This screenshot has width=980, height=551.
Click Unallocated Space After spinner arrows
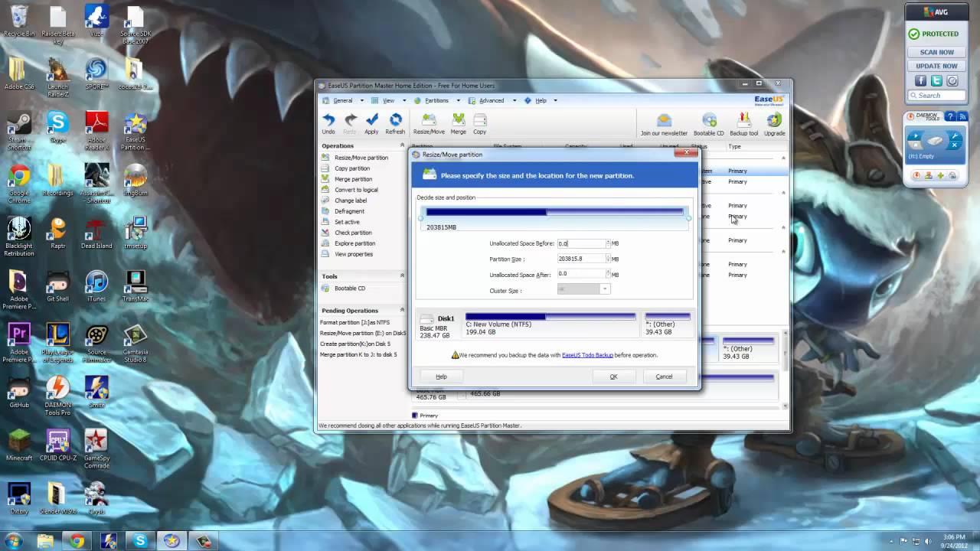coord(608,274)
